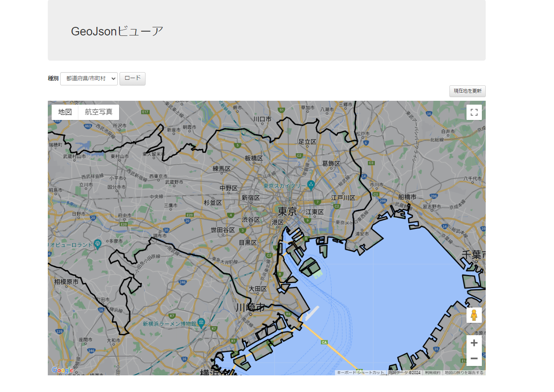Click the 所沢市 map label
The image size is (554, 392).
(x=120, y=126)
